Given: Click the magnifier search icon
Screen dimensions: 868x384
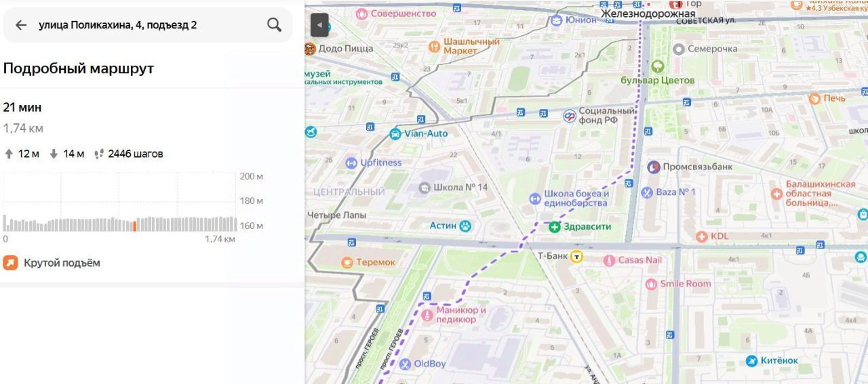Looking at the screenshot, I should coord(274,25).
